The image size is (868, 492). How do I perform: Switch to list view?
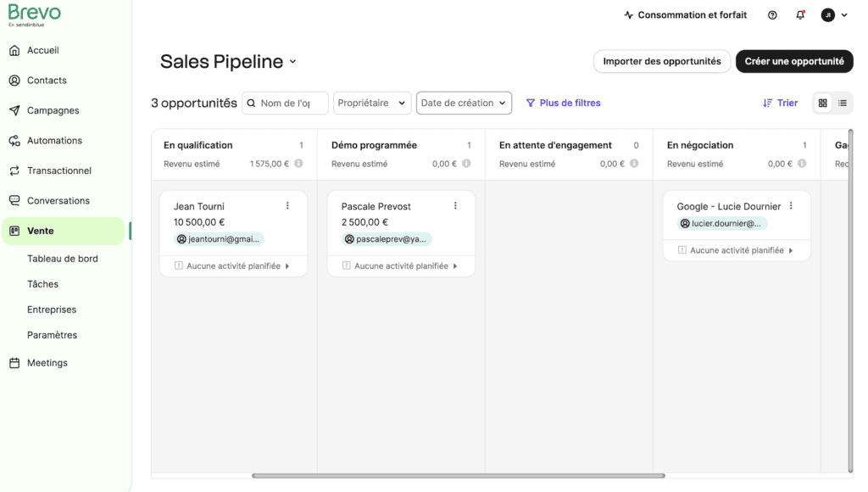point(843,103)
